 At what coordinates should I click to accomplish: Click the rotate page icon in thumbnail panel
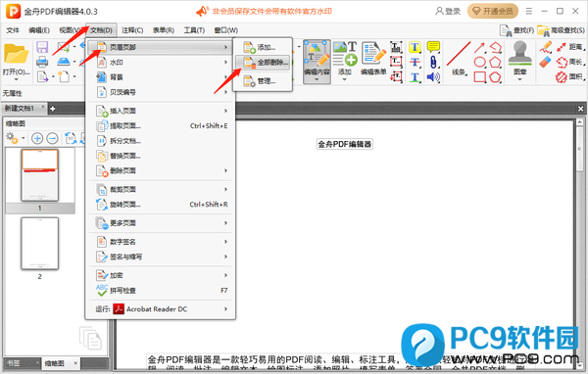71,138
